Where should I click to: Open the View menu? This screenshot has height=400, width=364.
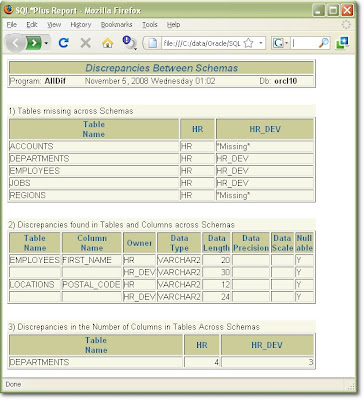click(x=54, y=25)
